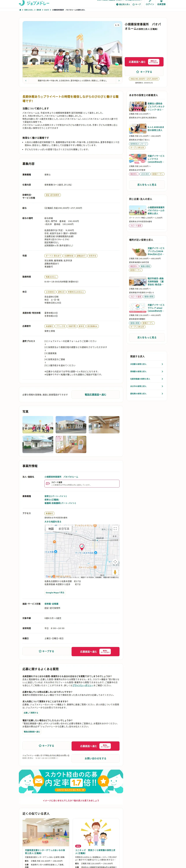The height and width of the screenshot is (868, 186).
Task: Go to 保育士の求人 breadcrumb
Action: 29,10
